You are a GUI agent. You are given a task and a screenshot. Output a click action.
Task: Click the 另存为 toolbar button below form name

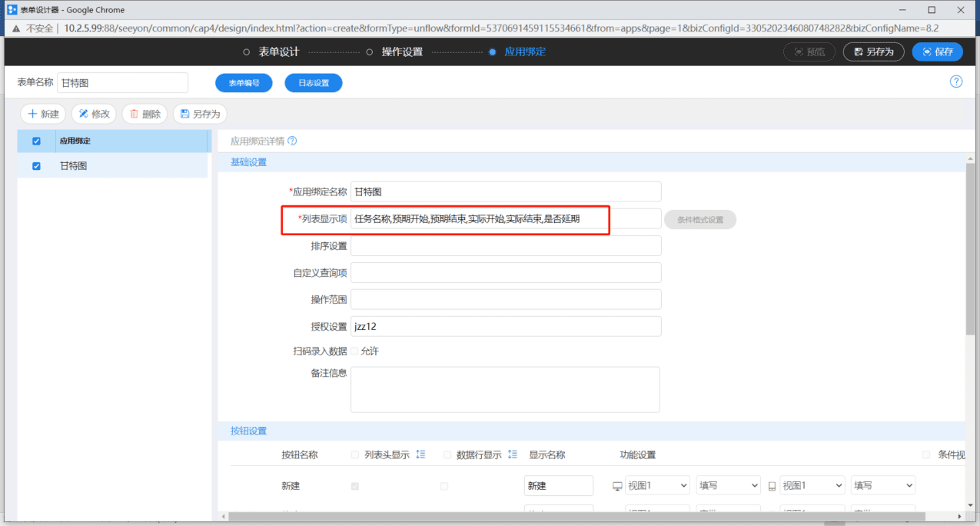coord(200,114)
